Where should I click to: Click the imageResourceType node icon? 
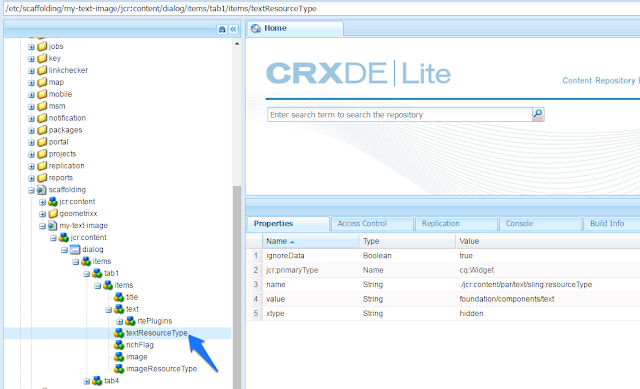click(x=119, y=369)
